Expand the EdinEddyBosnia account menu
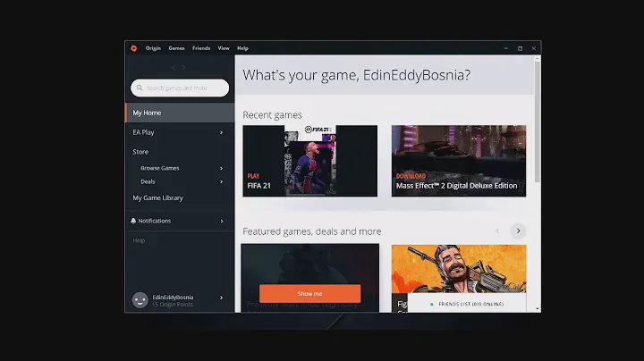This screenshot has height=361, width=644. pos(221,298)
